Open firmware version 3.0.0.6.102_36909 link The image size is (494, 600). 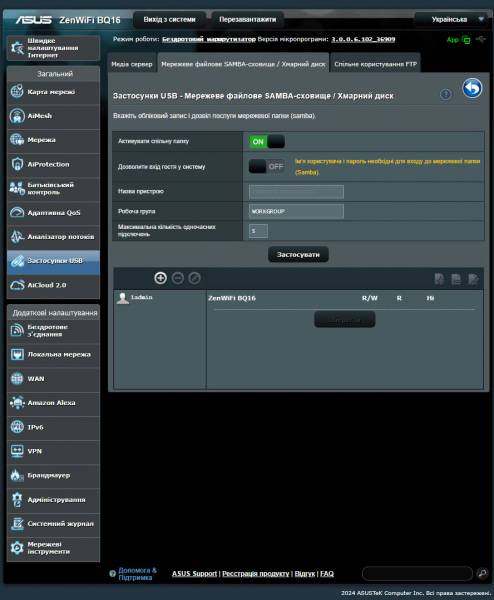coord(363,39)
